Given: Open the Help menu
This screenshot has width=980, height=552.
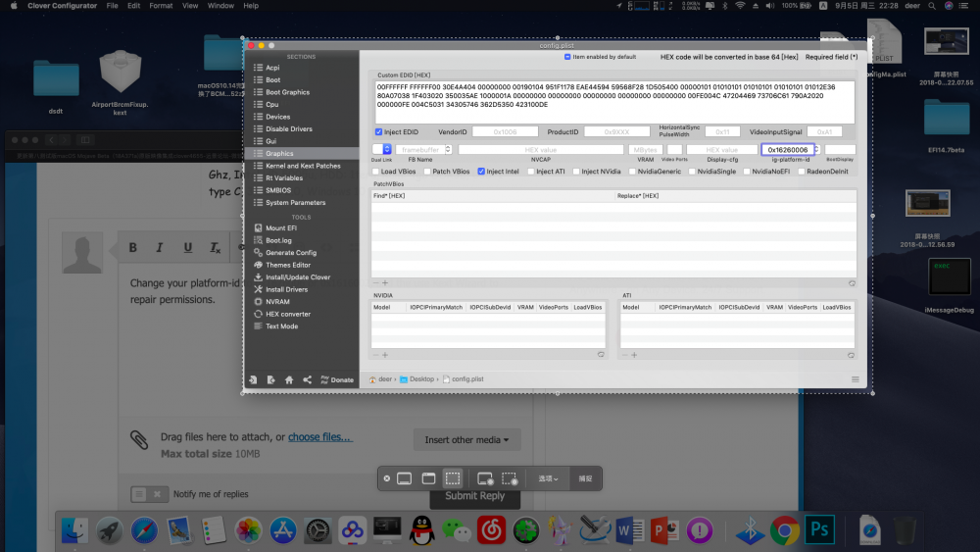Looking at the screenshot, I should (251, 6).
